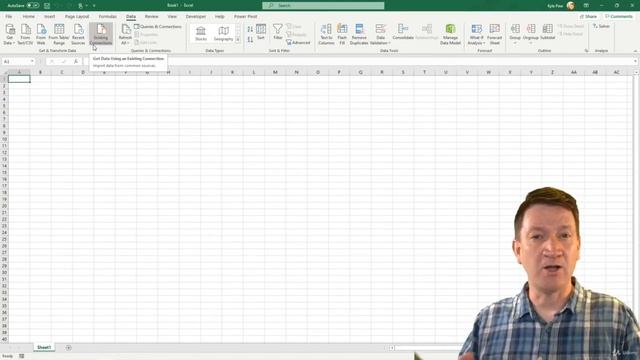Image resolution: width=640 pixels, height=360 pixels.
Task: Switch to the Home tab
Action: 29,16
